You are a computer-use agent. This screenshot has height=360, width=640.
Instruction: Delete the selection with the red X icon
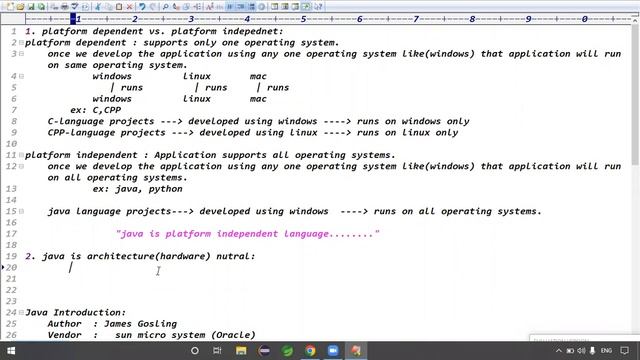pos(129,7)
